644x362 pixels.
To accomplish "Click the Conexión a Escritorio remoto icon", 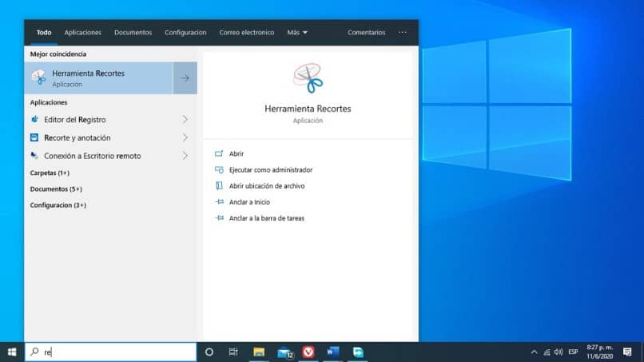I will point(34,156).
